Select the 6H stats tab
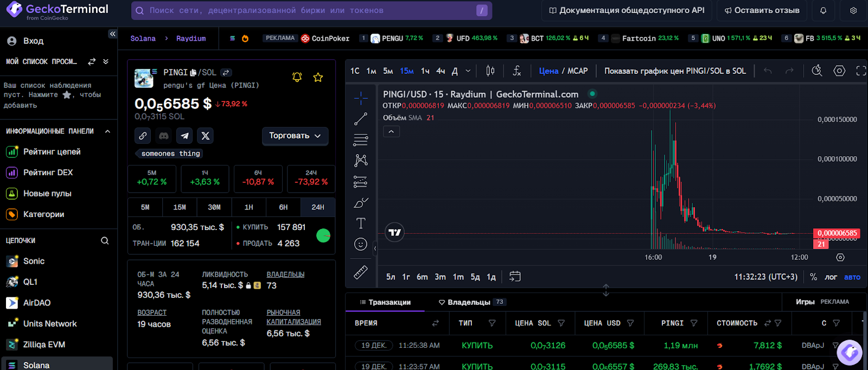Screen dimensions: 868x370 (x=283, y=207)
